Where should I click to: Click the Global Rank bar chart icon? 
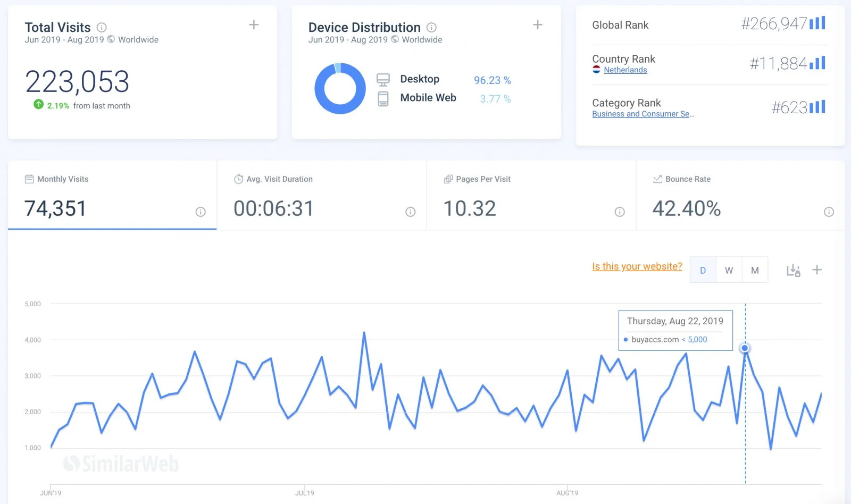(817, 23)
